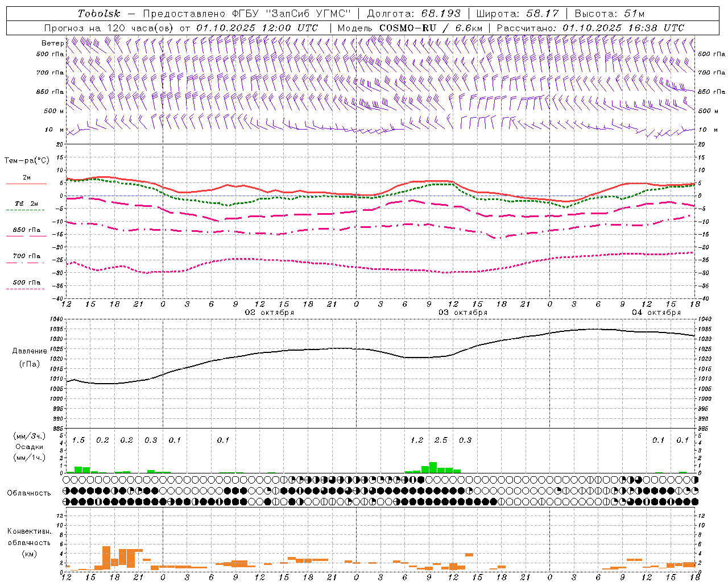The height and width of the screenshot is (582, 728).
Task: Click the "03 октября" date label
Action: [463, 312]
